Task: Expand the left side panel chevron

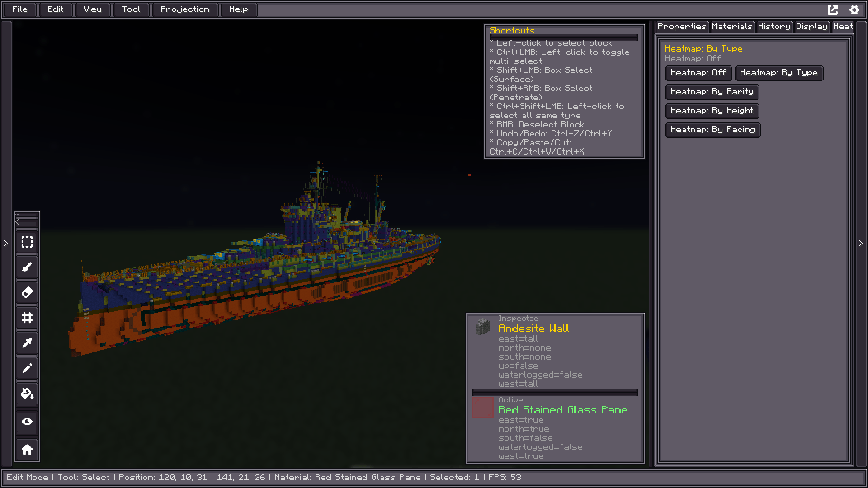Action: point(5,243)
